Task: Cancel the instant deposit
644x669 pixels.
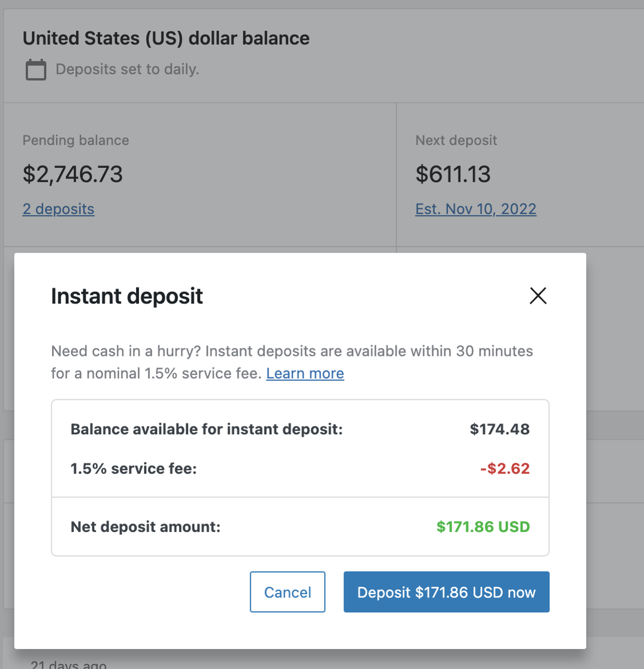Action: (287, 592)
